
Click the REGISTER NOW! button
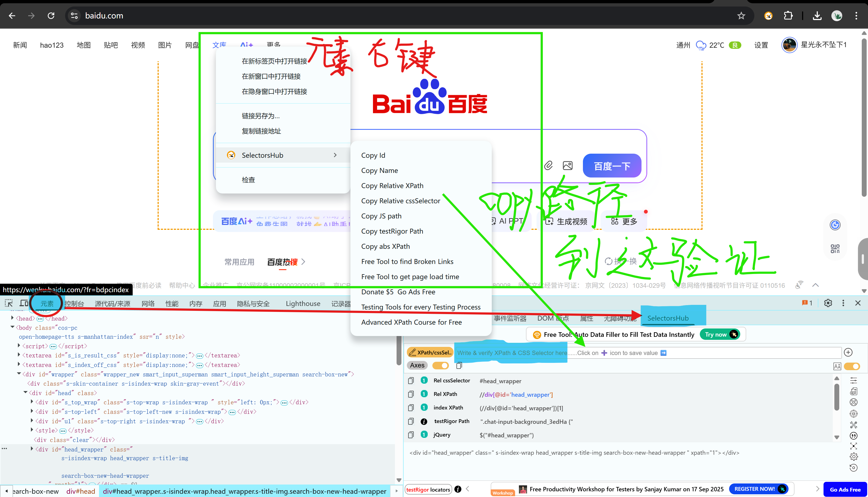click(x=759, y=489)
